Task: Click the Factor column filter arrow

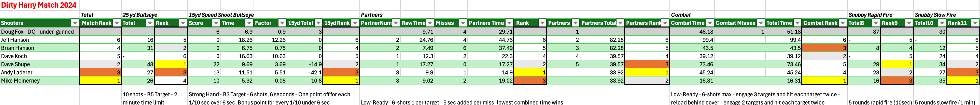Action: pos(282,23)
